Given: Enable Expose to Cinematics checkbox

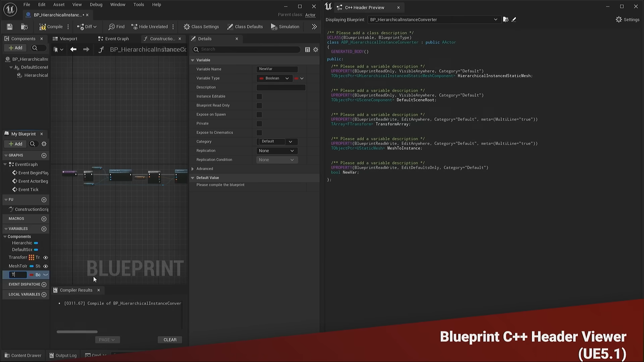Looking at the screenshot, I should point(259,132).
